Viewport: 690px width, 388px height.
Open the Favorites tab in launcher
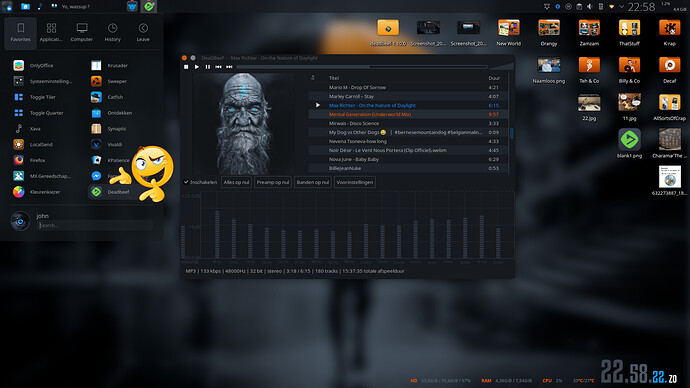[x=21, y=32]
